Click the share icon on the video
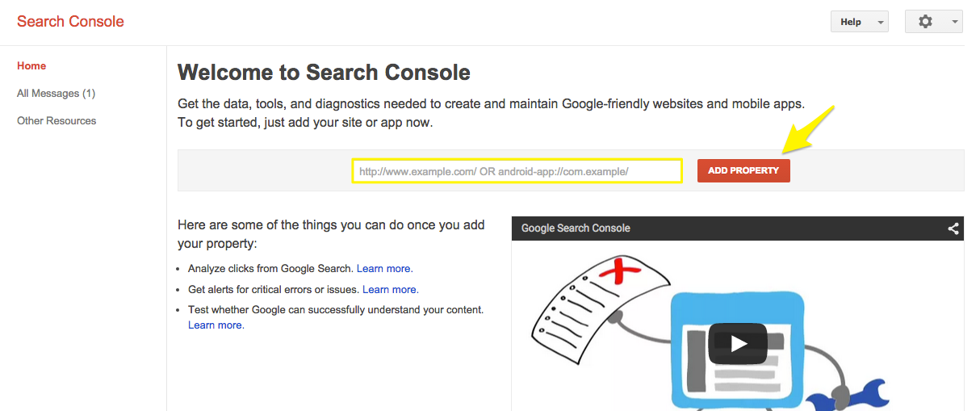Image resolution: width=980 pixels, height=411 pixels. 953,229
